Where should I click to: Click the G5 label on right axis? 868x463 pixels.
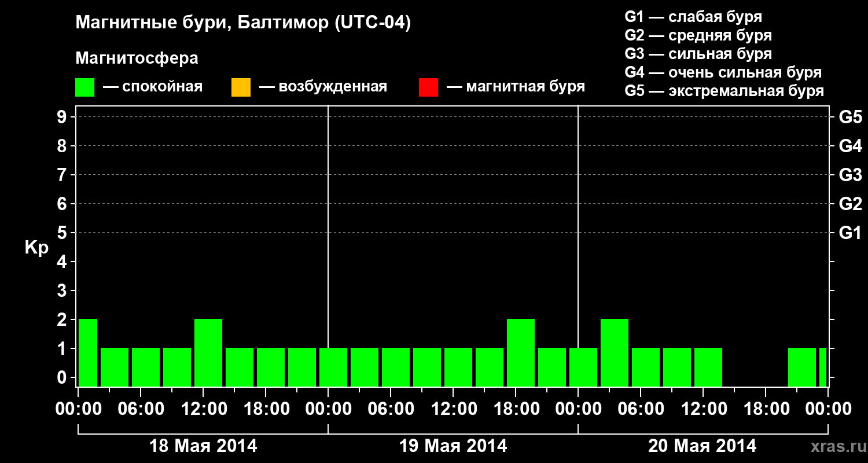850,117
